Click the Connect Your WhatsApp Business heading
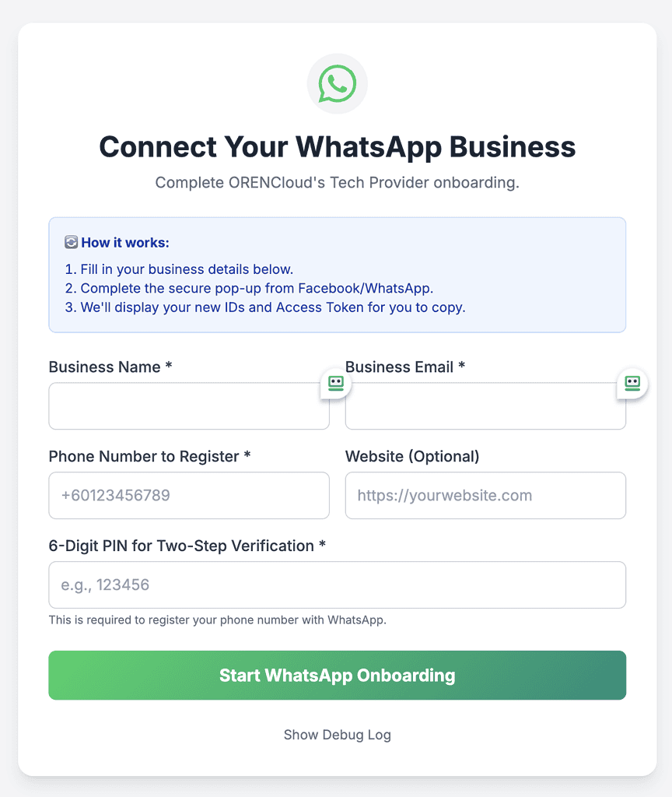 tap(338, 147)
